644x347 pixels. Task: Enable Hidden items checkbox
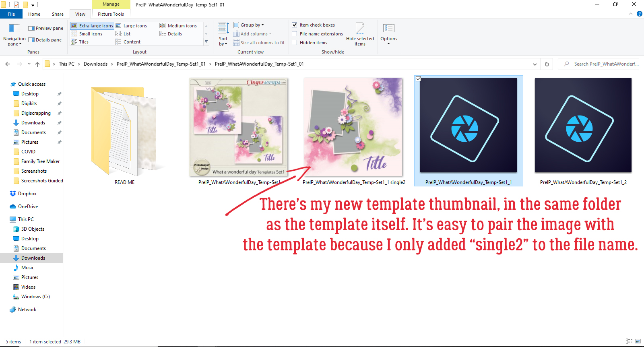[x=295, y=43]
